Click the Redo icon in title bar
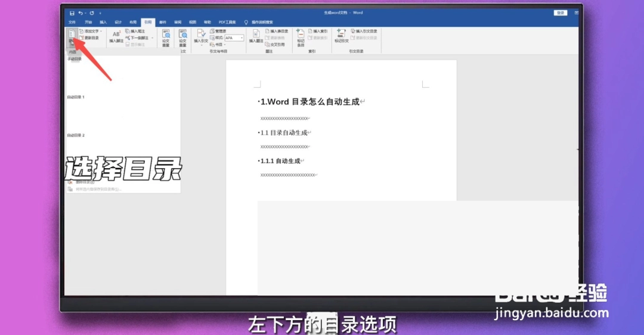Image resolution: width=644 pixels, height=335 pixels. 92,13
